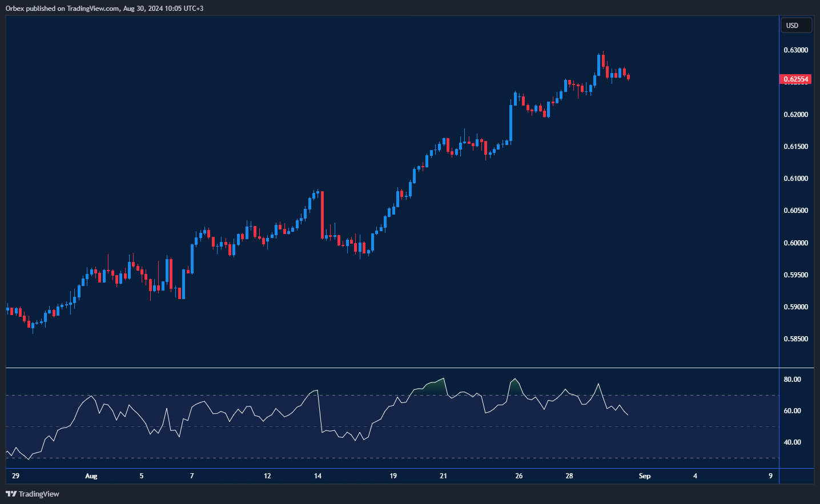Screen dimensions: 820x504
Task: Select the tall blue candle before date 26
Action: coord(511,122)
